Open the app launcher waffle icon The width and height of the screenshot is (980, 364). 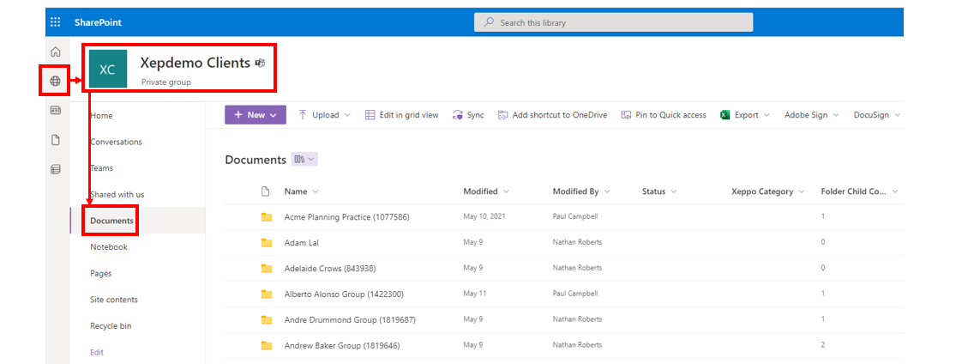click(x=56, y=22)
